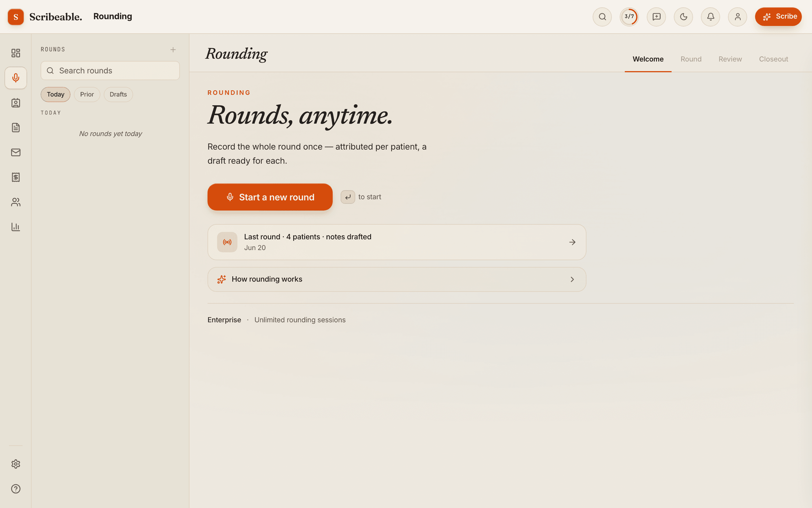Click the broadcast icon on Last round card
The height and width of the screenshot is (508, 812).
227,242
